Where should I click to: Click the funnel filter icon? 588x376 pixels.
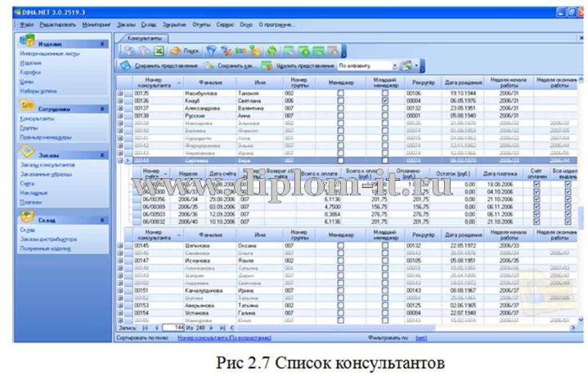pos(212,51)
